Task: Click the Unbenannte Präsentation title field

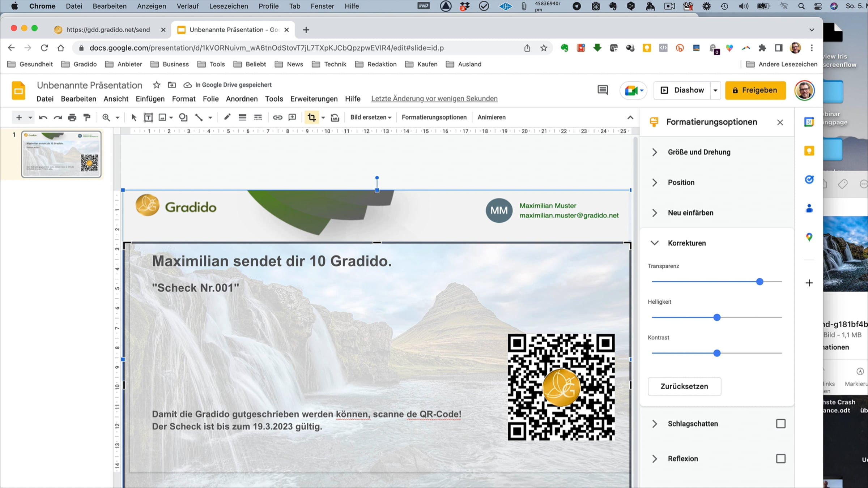Action: tap(90, 85)
